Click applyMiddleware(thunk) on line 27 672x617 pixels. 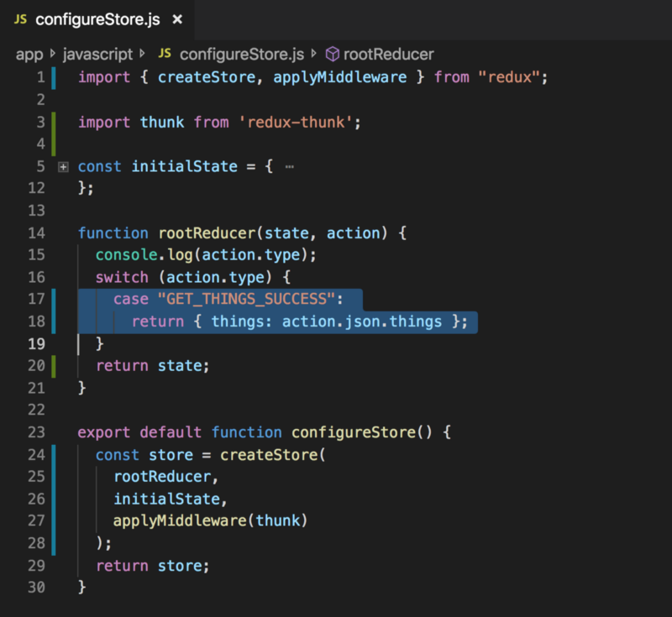pos(211,520)
